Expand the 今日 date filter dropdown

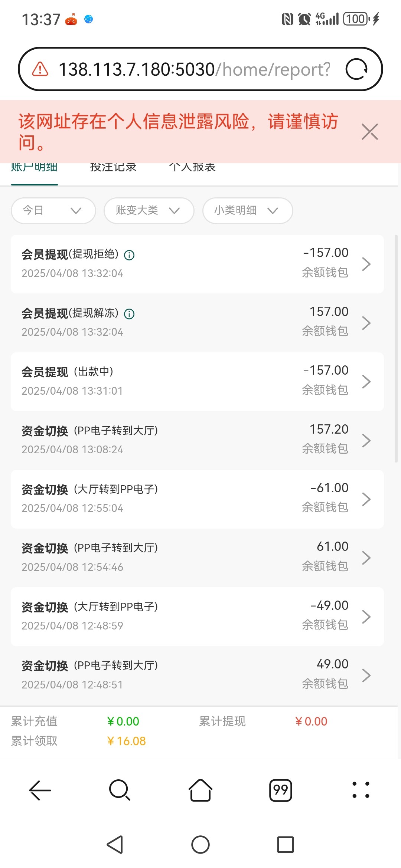(x=53, y=211)
